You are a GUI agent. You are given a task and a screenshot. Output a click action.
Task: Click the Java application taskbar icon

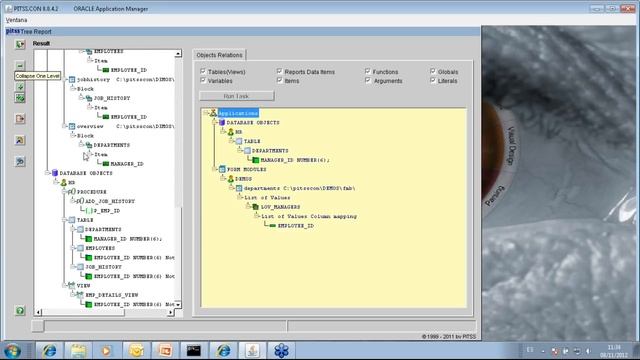[x=252, y=351]
